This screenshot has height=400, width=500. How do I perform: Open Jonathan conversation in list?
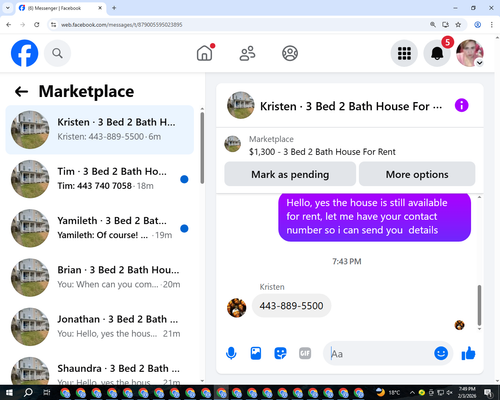tap(100, 327)
